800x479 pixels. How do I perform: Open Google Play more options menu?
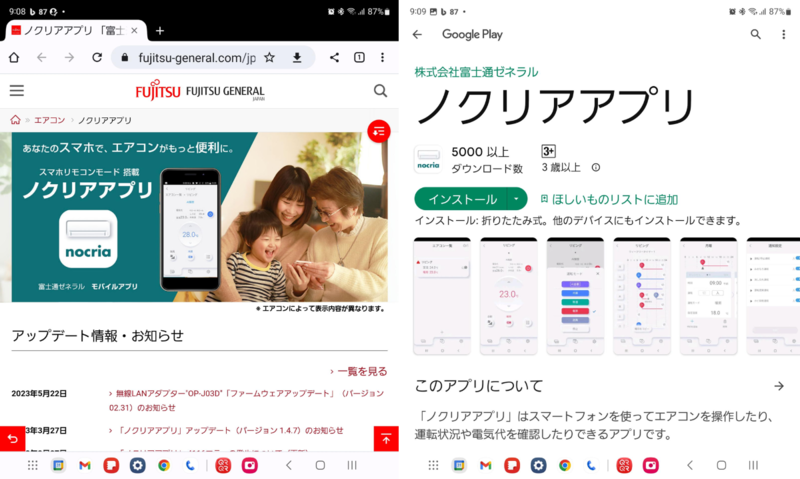point(784,34)
